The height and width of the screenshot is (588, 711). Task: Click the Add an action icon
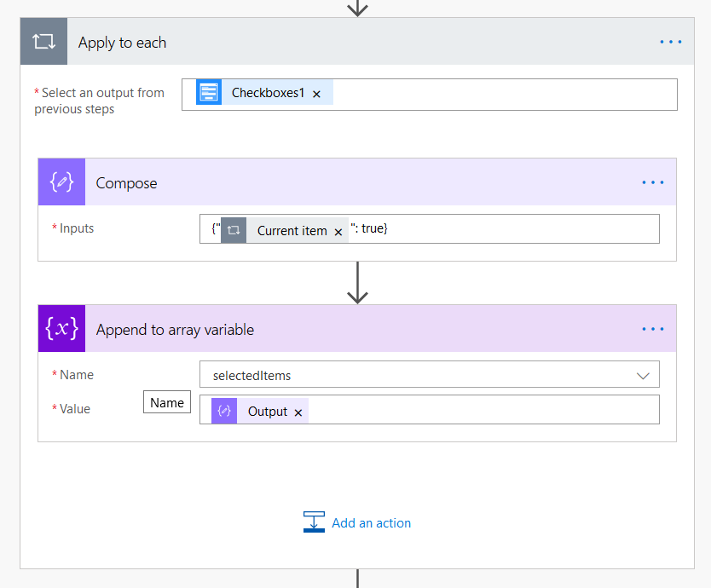click(313, 522)
